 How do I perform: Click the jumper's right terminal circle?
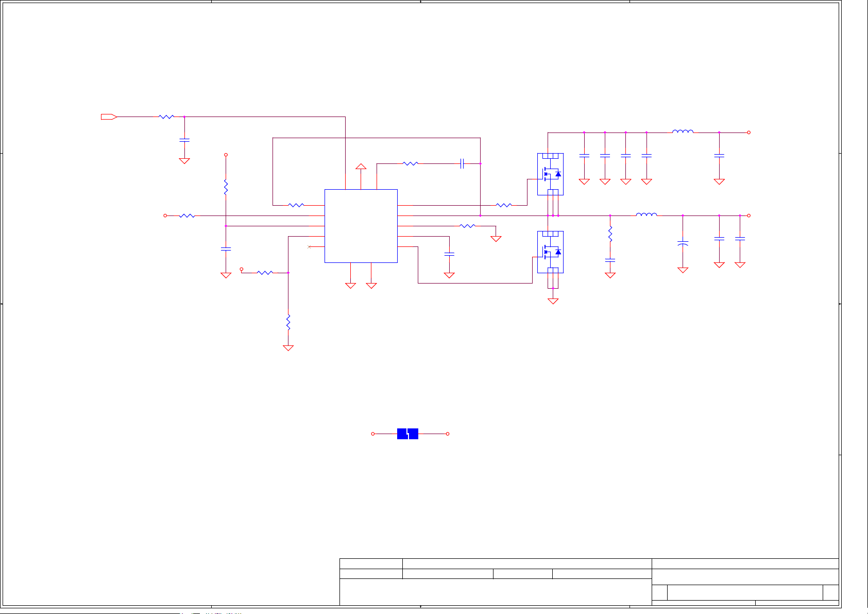tap(448, 434)
